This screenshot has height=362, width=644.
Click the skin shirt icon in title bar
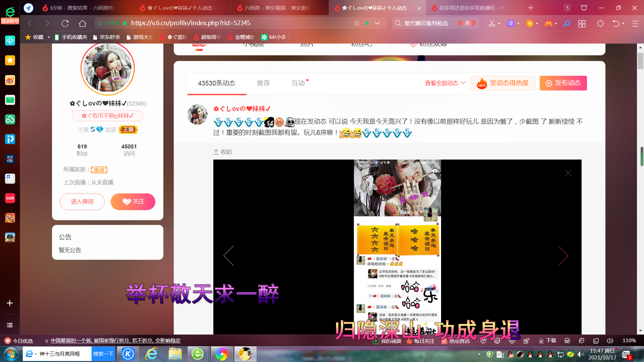[584, 8]
